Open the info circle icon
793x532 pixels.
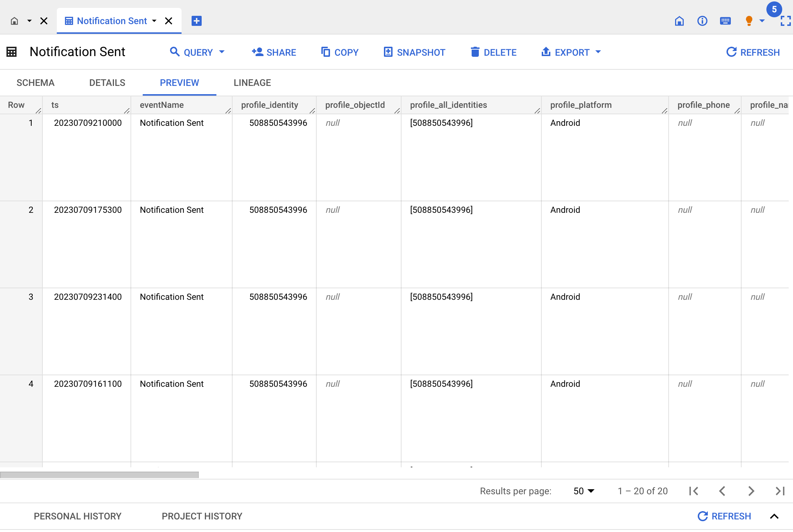click(702, 21)
